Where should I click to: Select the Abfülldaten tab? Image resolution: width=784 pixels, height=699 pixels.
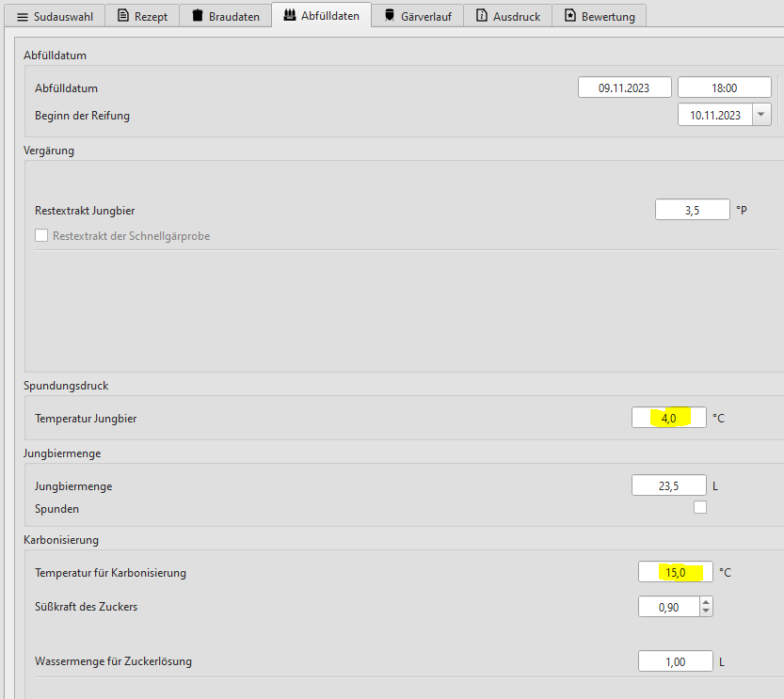click(321, 16)
